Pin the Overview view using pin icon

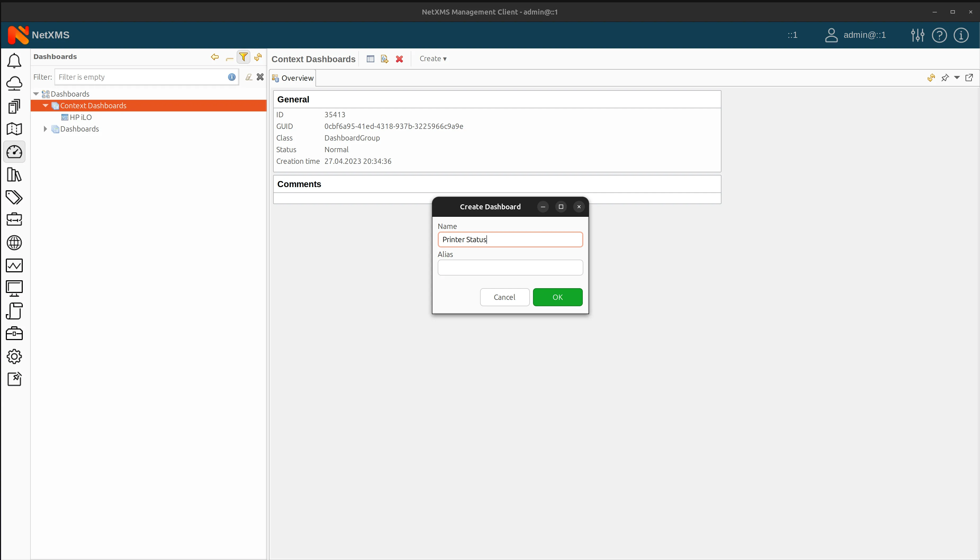click(x=945, y=78)
